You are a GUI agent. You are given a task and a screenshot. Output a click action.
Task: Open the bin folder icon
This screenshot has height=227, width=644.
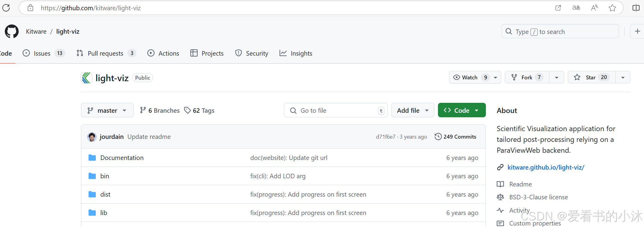(92, 176)
